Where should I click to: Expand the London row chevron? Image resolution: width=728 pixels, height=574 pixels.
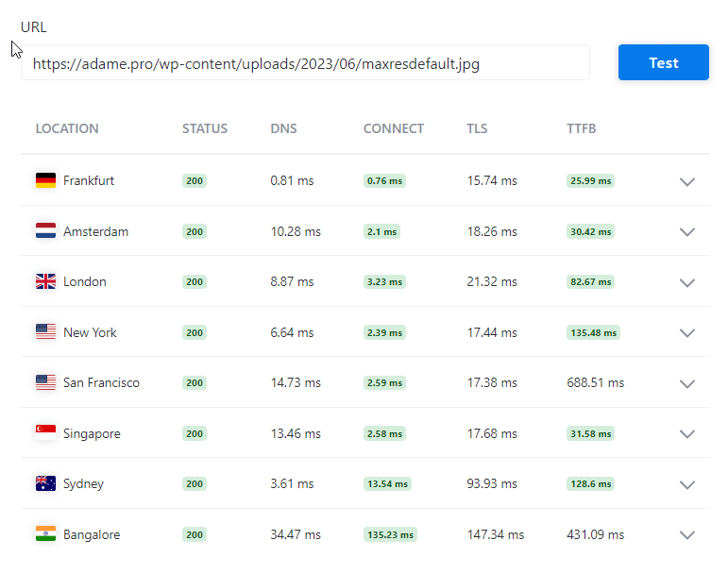[x=687, y=282]
